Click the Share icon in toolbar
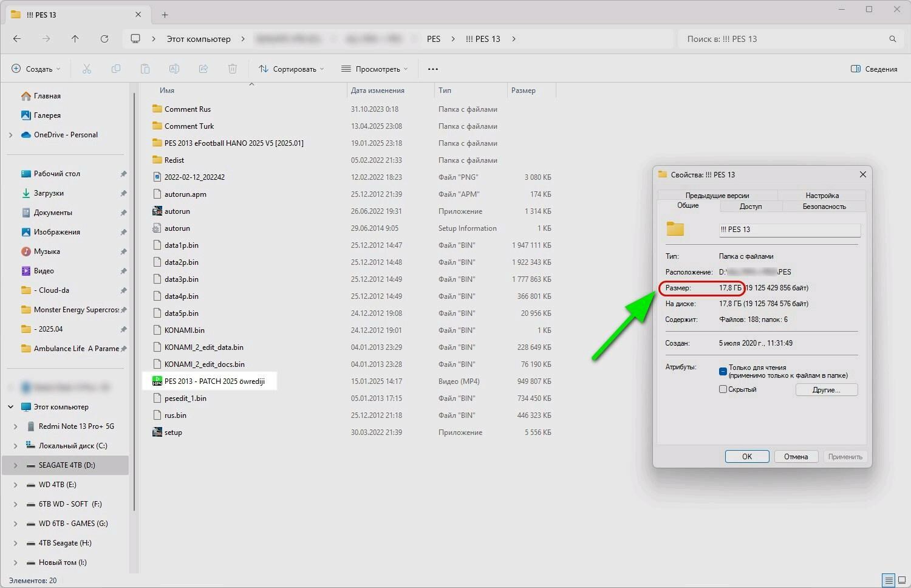 click(x=203, y=69)
